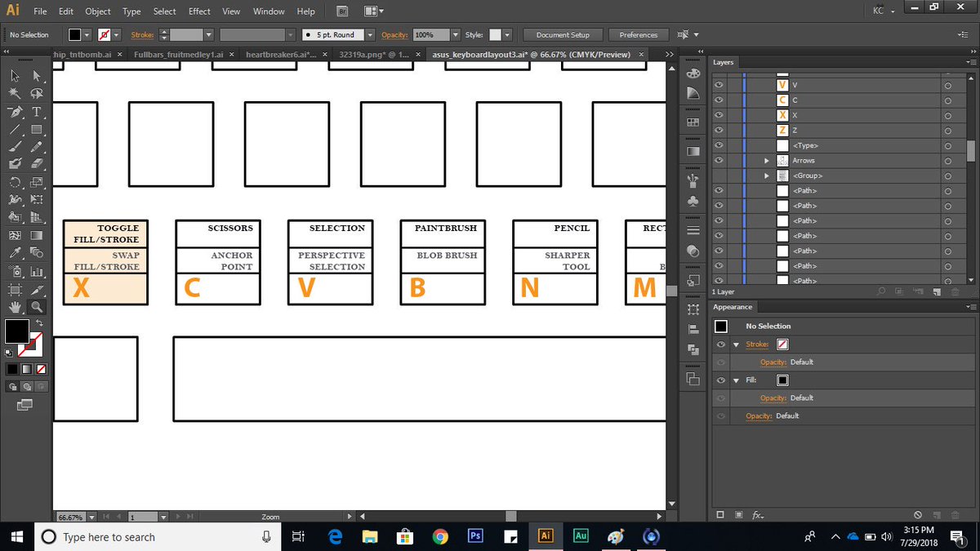This screenshot has width=980, height=551.
Task: Choose the Eyedropper tool
Action: click(x=16, y=254)
